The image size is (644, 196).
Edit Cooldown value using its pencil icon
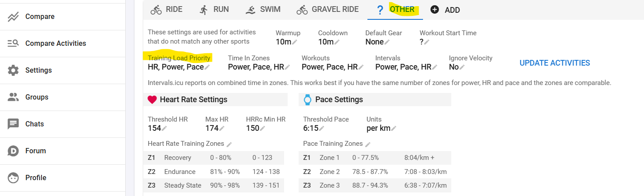337,42
